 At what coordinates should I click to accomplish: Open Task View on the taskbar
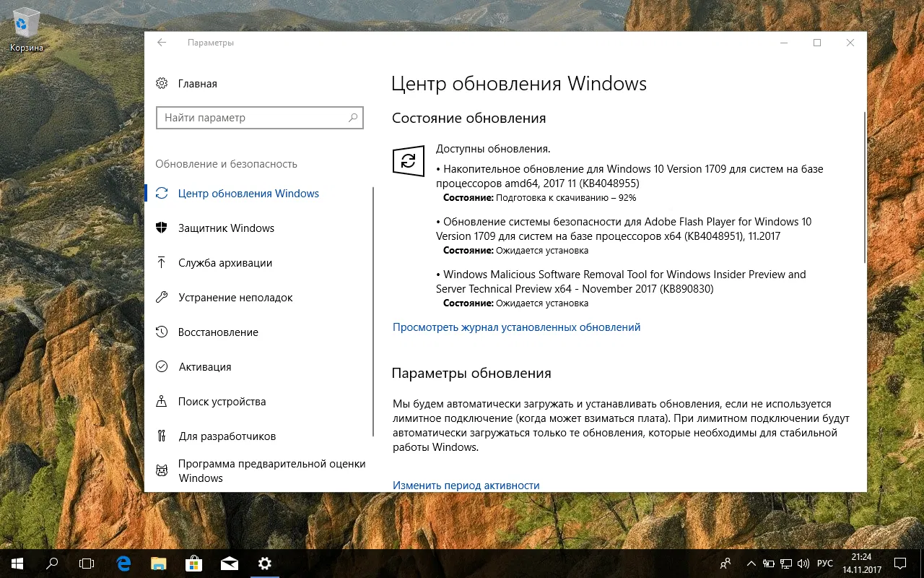tap(87, 563)
